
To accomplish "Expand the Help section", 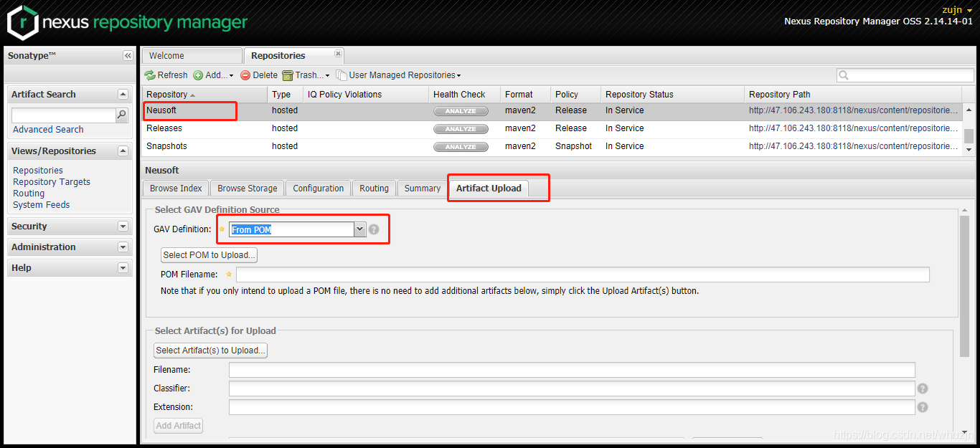I will point(123,267).
